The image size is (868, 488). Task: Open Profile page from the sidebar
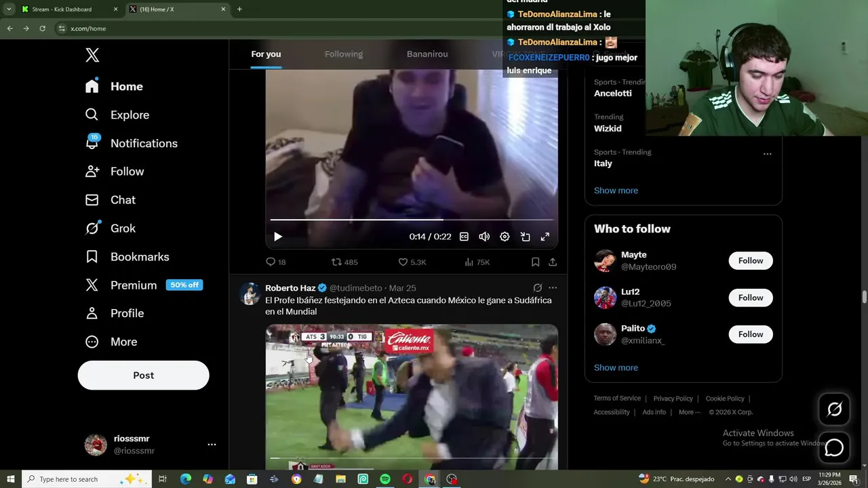(114, 313)
